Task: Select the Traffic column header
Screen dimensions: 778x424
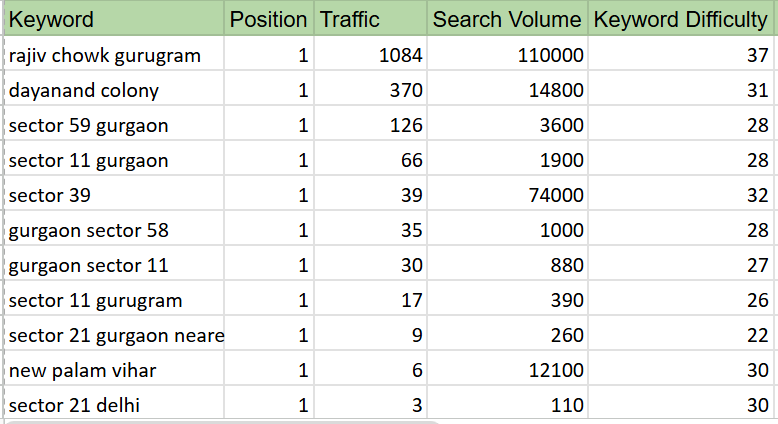Action: pyautogui.click(x=371, y=19)
